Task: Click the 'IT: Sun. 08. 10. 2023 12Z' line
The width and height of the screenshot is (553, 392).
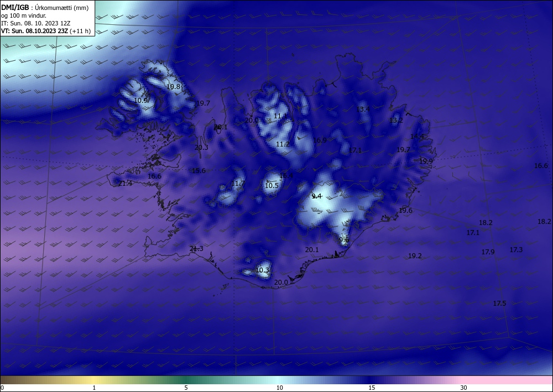Action: (36, 23)
